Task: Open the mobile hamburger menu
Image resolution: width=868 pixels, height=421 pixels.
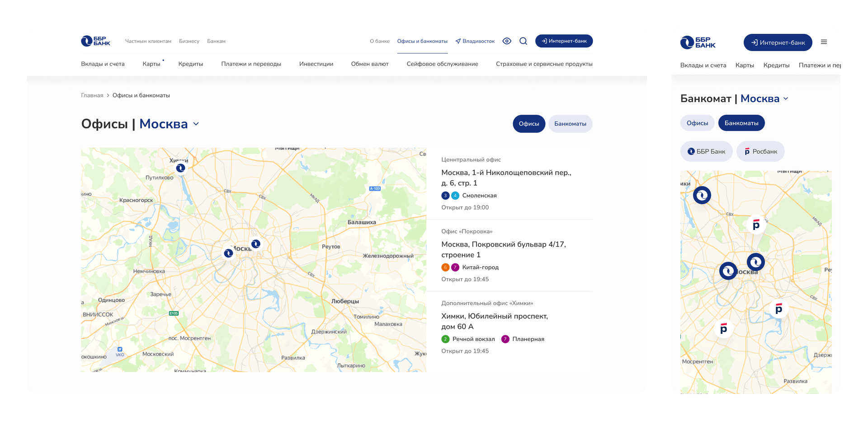Action: [x=824, y=42]
